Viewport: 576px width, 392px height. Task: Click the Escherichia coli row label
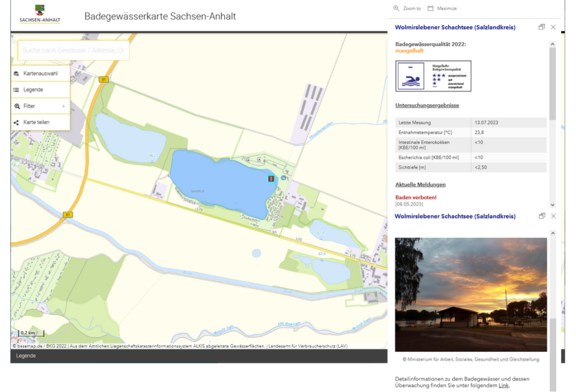429,157
